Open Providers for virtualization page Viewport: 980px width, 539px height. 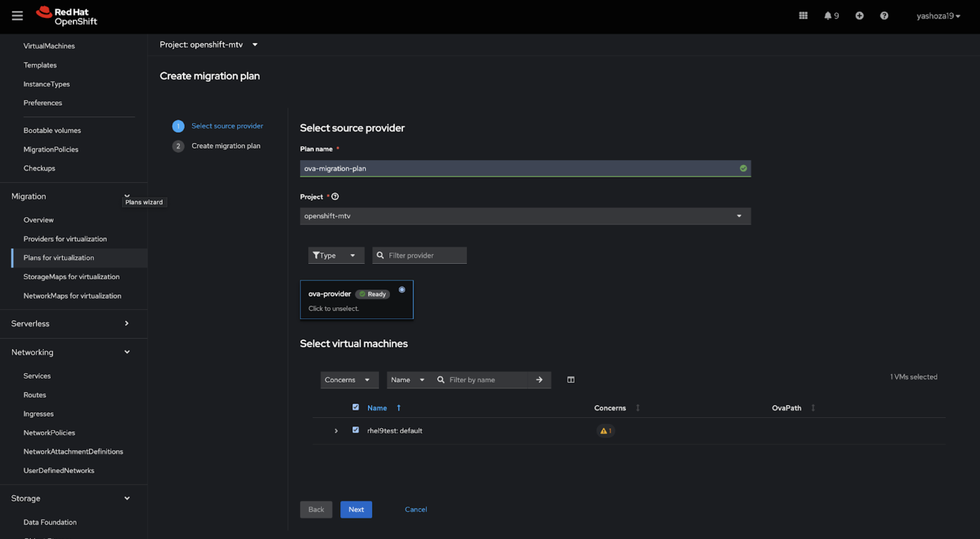click(65, 239)
